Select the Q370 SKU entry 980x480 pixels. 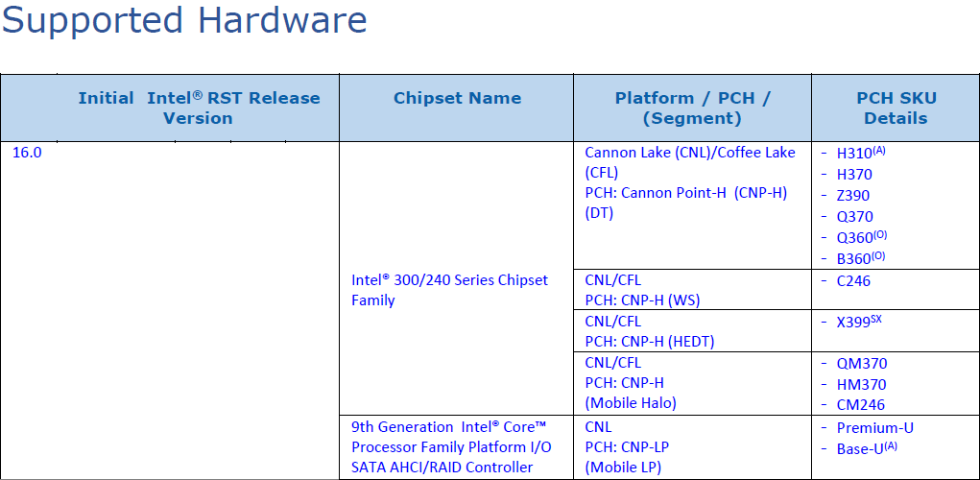click(x=855, y=217)
